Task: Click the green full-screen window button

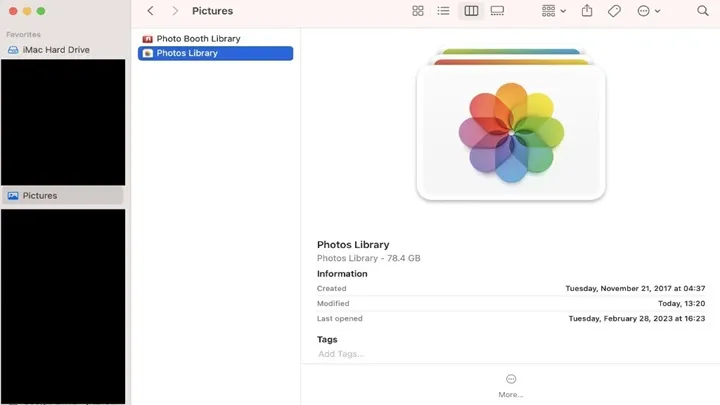Action: pyautogui.click(x=41, y=11)
